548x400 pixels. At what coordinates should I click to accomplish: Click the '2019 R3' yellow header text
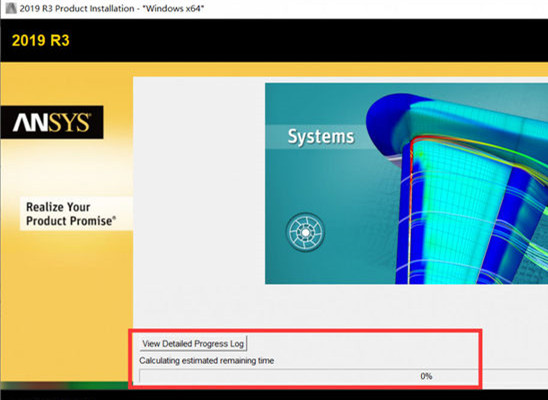[41, 41]
